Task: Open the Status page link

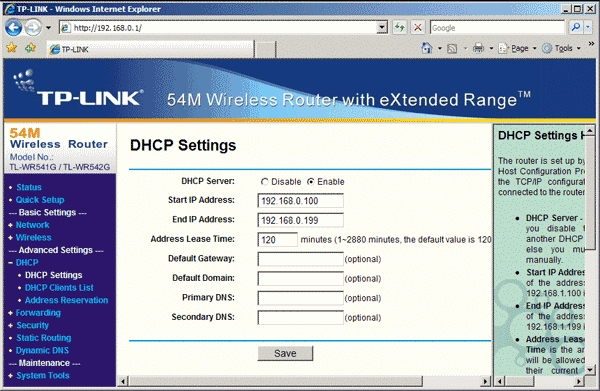Action: [x=29, y=187]
